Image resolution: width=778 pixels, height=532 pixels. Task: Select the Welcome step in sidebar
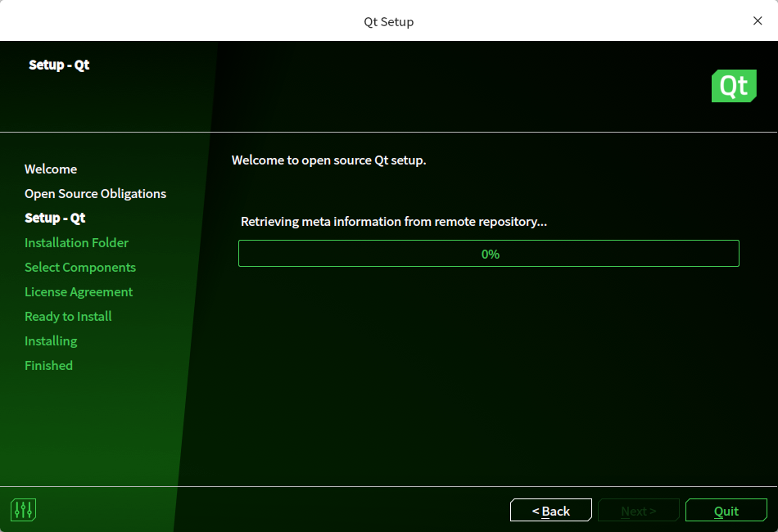(x=51, y=169)
